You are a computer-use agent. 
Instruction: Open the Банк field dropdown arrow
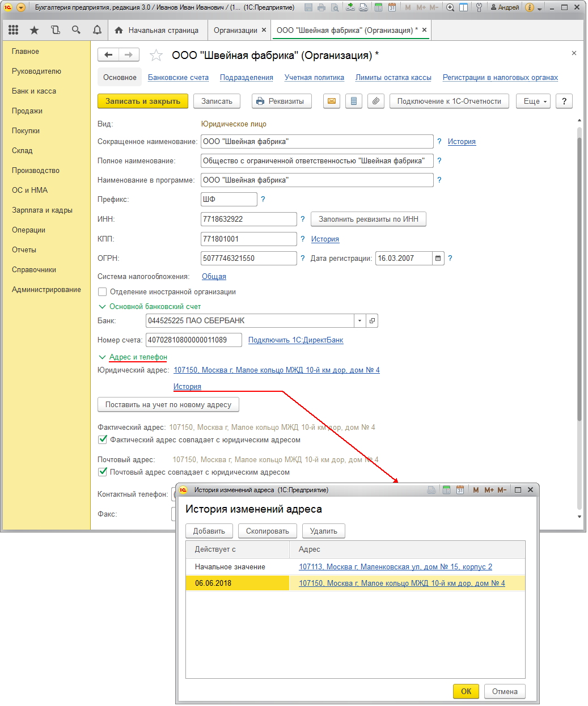coord(359,320)
